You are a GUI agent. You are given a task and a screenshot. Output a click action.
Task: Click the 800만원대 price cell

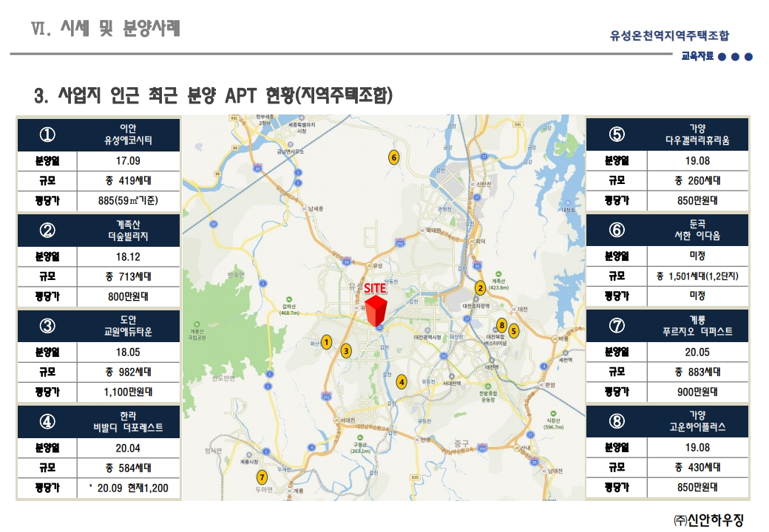(x=128, y=296)
